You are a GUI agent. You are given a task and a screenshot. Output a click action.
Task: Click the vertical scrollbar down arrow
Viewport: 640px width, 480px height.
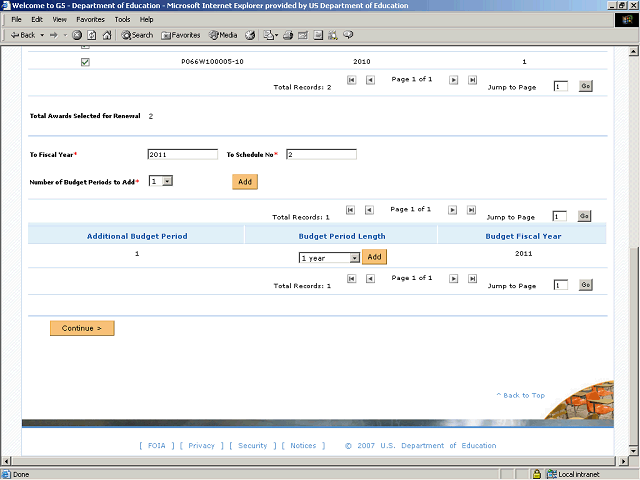(633, 451)
